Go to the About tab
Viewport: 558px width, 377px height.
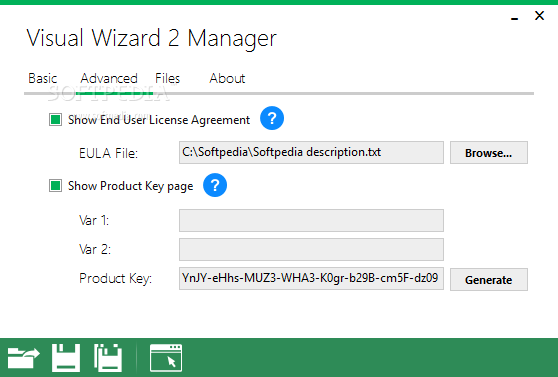[227, 78]
